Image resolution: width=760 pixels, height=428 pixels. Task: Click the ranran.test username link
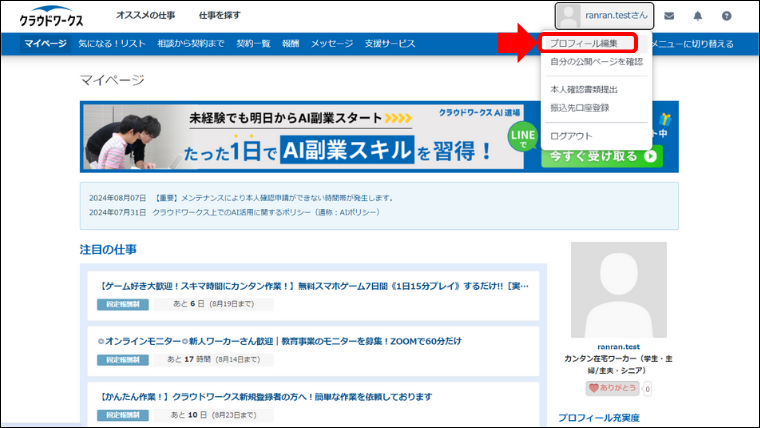pos(618,347)
